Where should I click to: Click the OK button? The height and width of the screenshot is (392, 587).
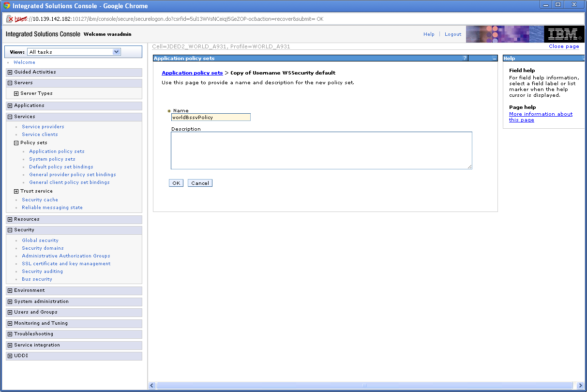click(x=176, y=183)
